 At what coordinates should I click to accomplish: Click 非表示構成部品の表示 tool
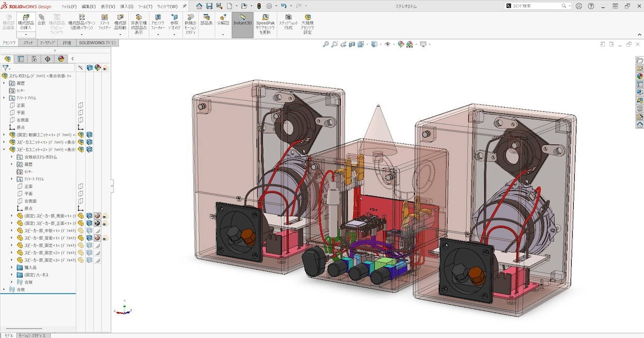139,24
